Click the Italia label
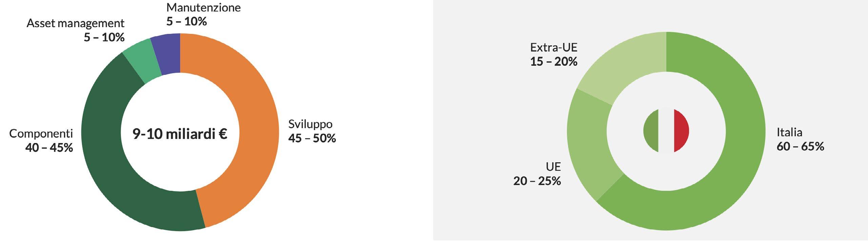868x243 pixels. click(x=789, y=132)
